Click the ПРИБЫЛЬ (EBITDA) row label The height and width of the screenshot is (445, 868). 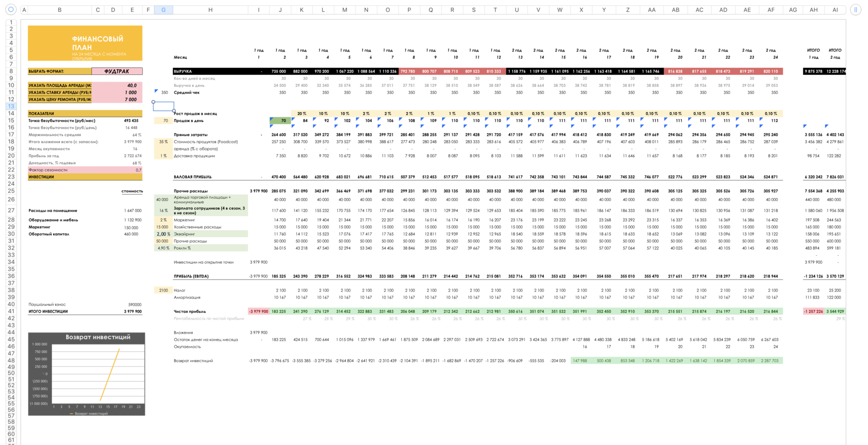pos(191,277)
